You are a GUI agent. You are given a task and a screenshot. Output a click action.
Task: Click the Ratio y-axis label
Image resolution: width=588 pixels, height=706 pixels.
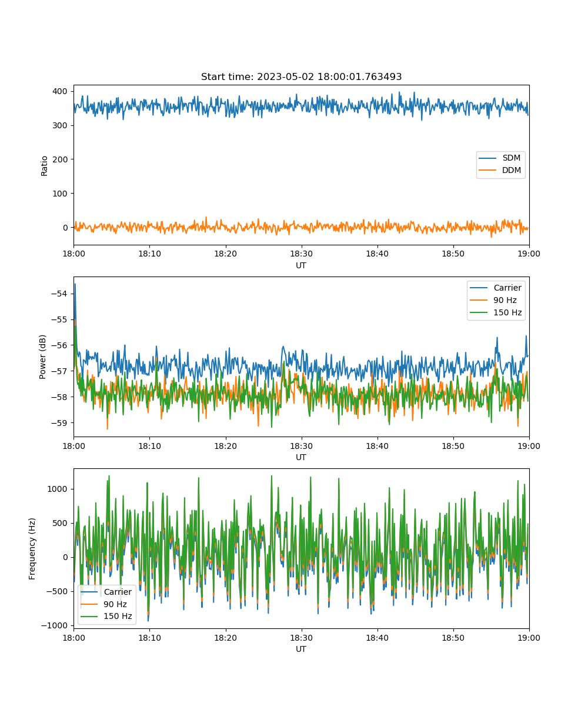(x=45, y=165)
